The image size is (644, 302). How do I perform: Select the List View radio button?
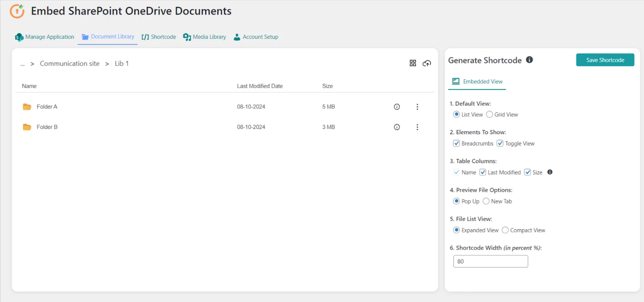[456, 114]
